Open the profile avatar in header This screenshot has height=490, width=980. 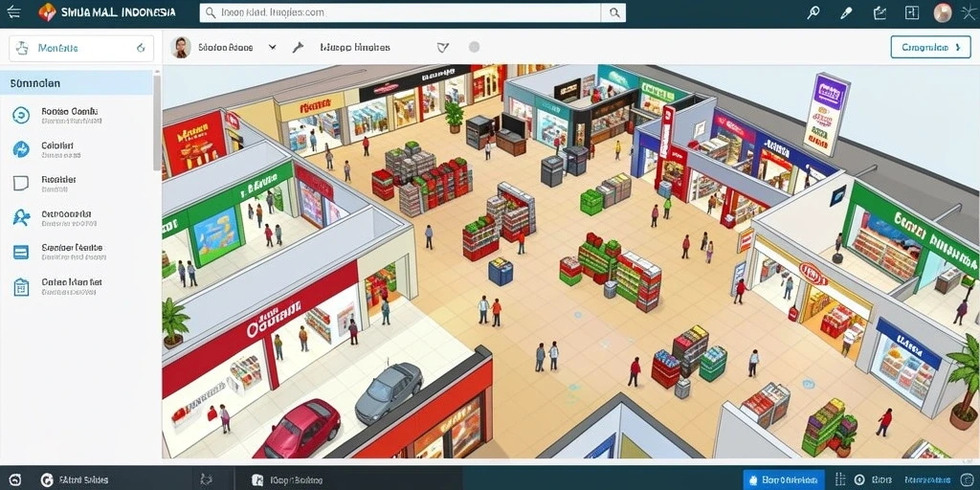[x=943, y=12]
